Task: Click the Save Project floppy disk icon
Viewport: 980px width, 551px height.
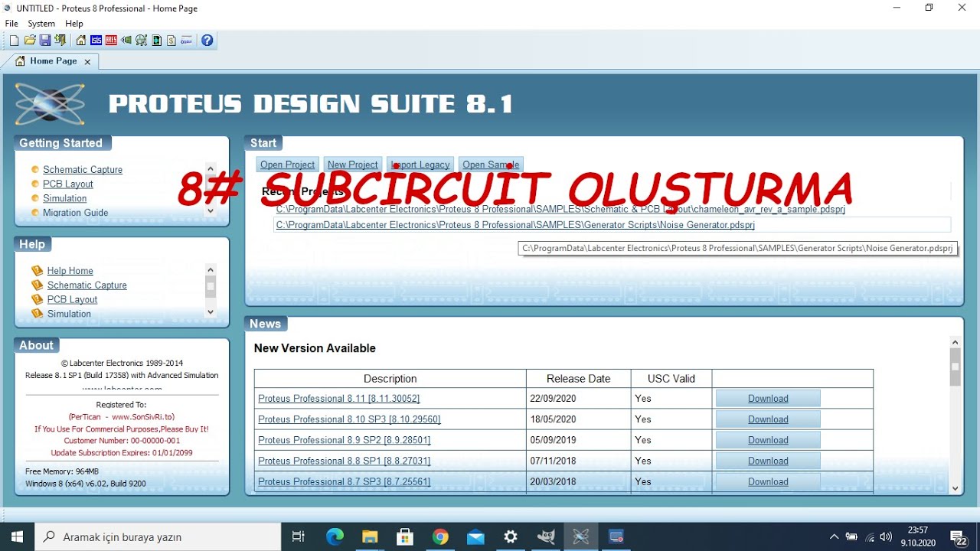Action: (x=45, y=41)
